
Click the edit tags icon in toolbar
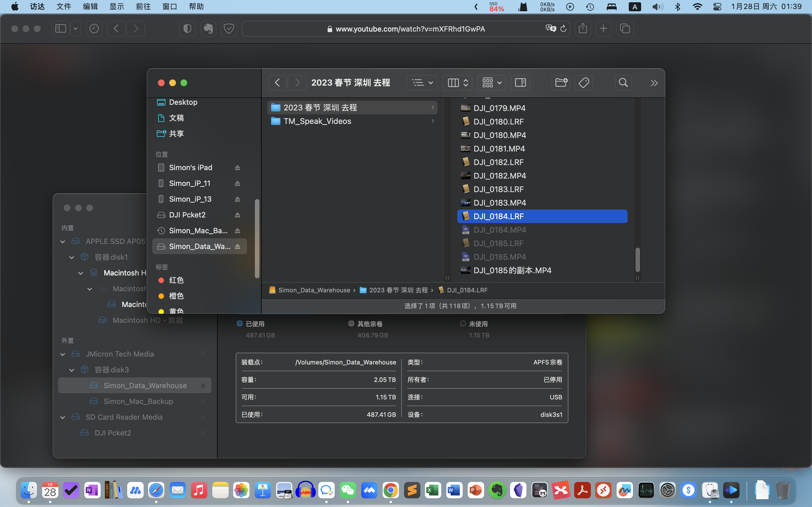584,83
